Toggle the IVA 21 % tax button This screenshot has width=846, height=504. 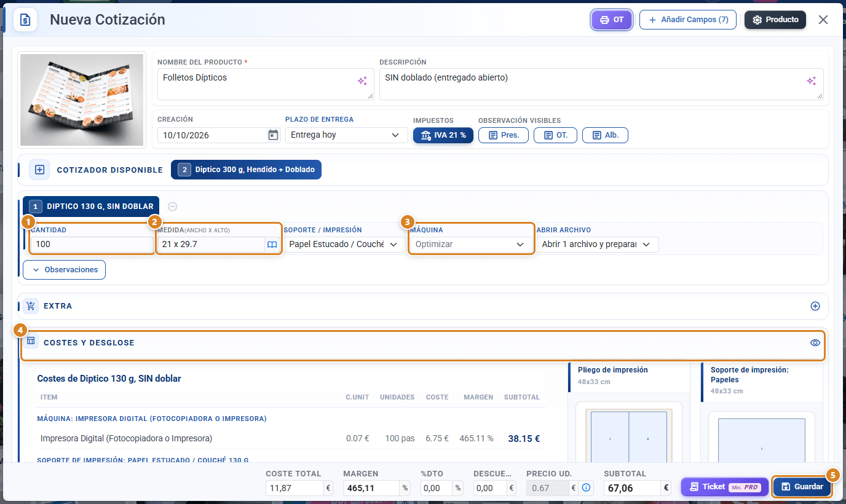click(443, 135)
